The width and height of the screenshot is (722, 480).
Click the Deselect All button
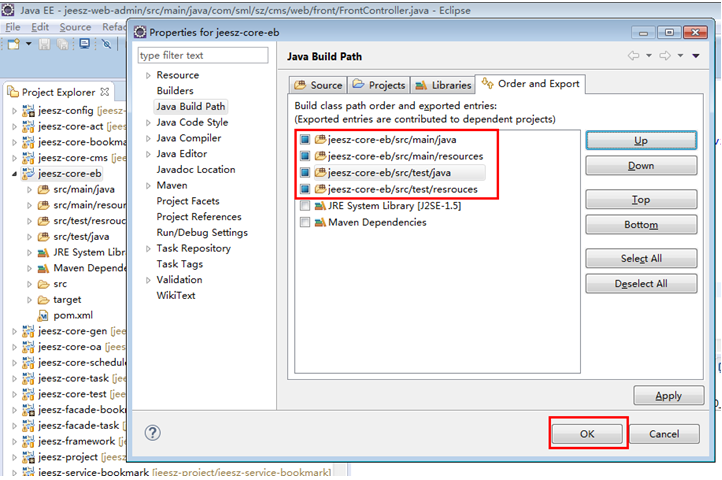pyautogui.click(x=641, y=283)
